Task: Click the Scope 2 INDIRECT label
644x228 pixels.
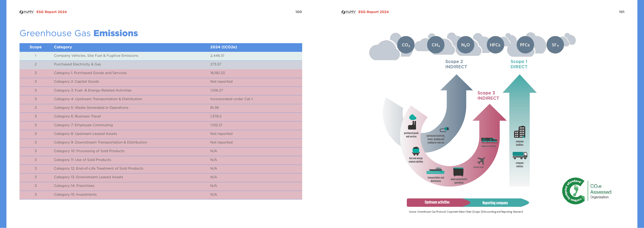Action: (456, 64)
